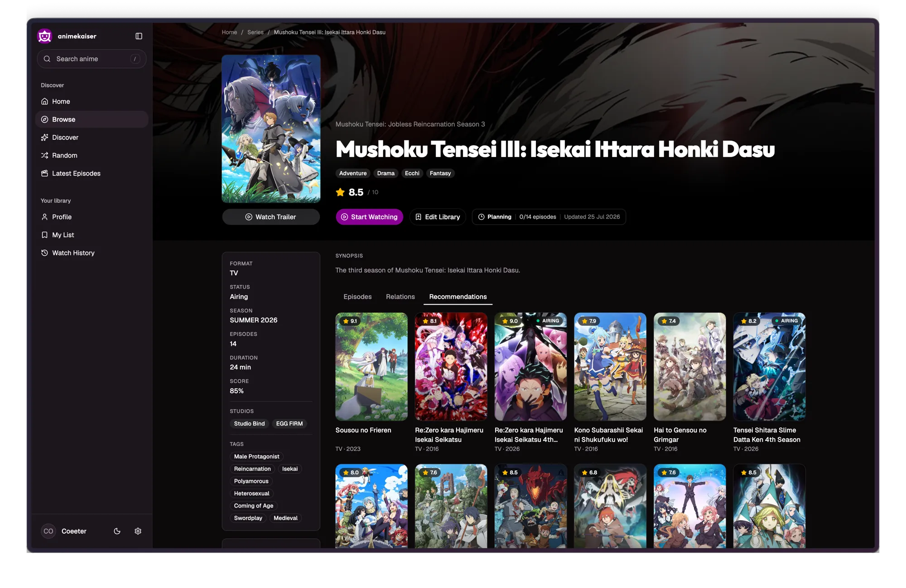Open Browse in sidebar
Viewport: 906px width, 588px height.
(92, 120)
